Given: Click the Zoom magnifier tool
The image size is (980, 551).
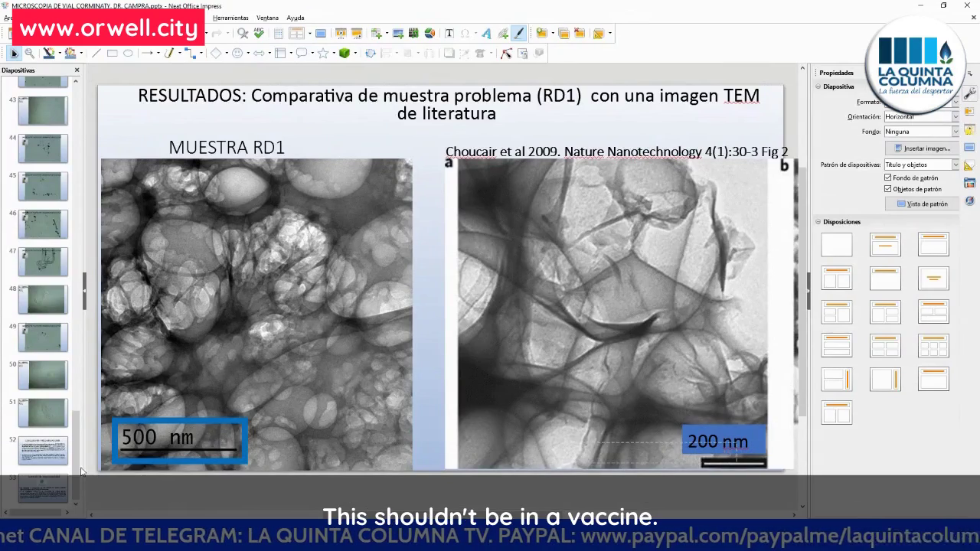Looking at the screenshot, I should 30,54.
